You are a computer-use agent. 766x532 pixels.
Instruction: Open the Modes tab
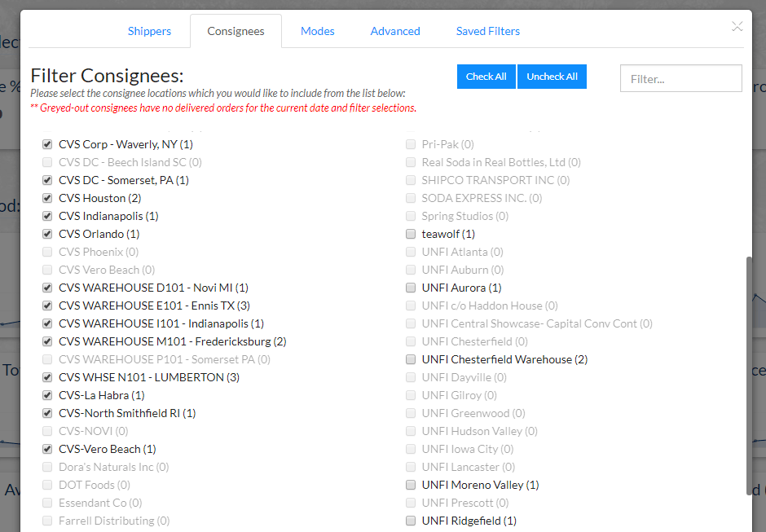[318, 31]
